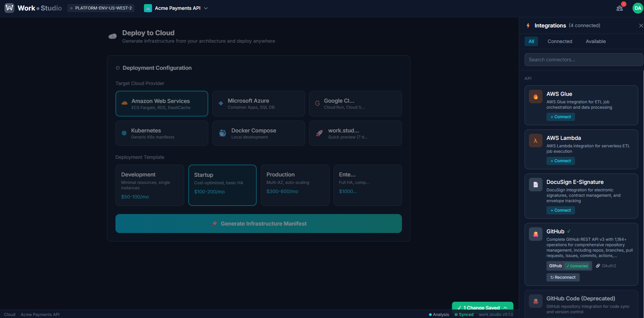Open the DA user avatar menu
644x318 pixels.
[638, 8]
